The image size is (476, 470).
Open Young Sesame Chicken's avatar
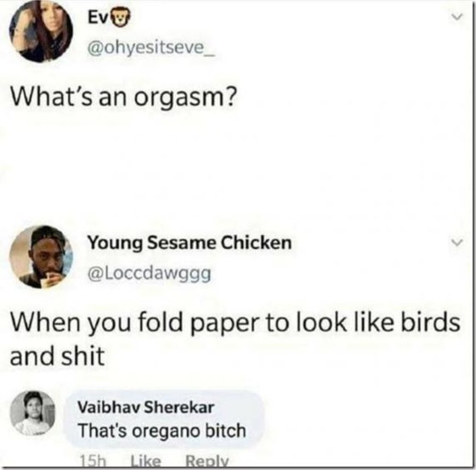coord(41,257)
